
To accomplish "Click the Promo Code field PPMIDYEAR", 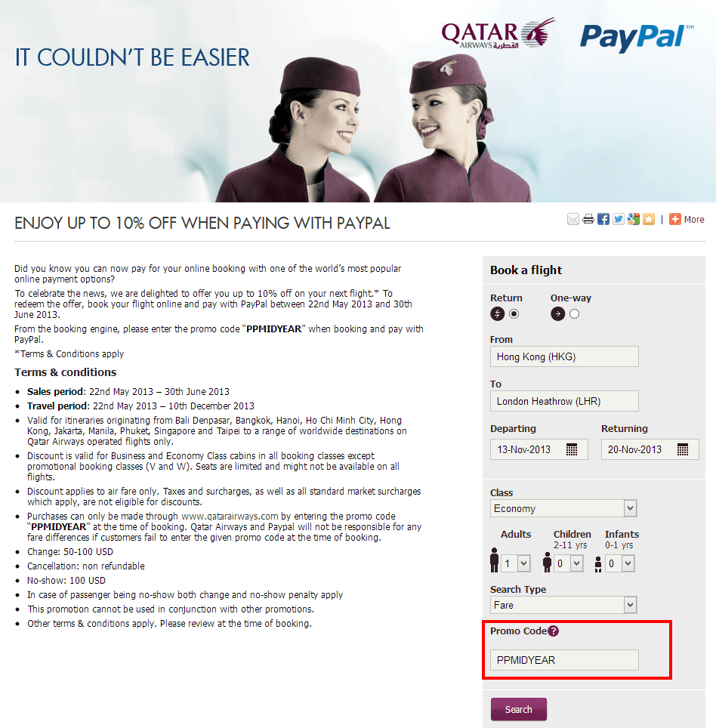I will (564, 660).
